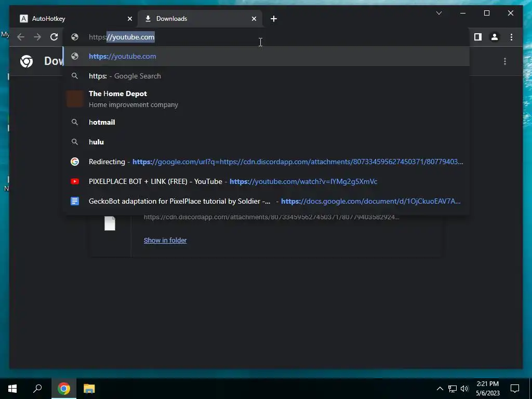This screenshot has height=399, width=532.
Task: Open PIXELPLACE BOT + LINK YouTube suggestion
Action: click(x=267, y=181)
